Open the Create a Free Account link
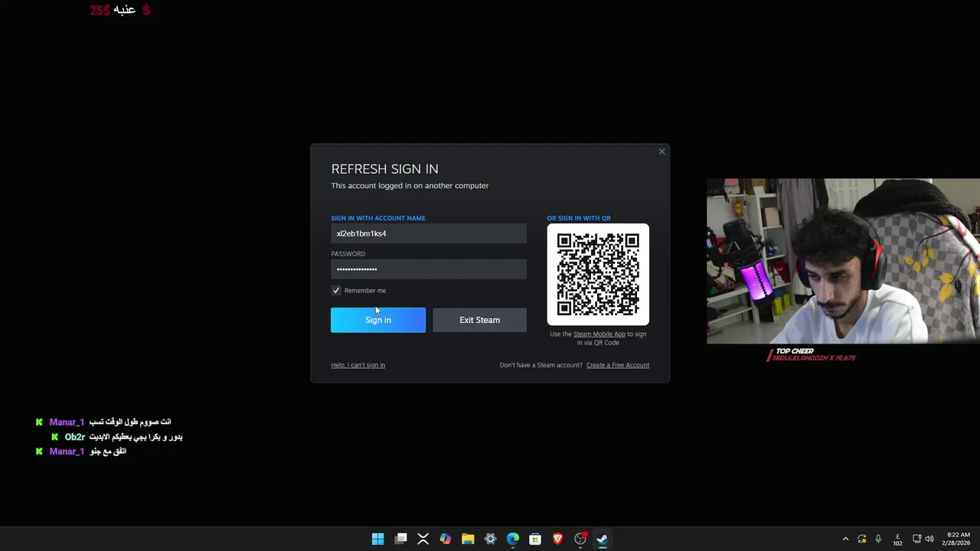980x551 pixels. pos(617,365)
